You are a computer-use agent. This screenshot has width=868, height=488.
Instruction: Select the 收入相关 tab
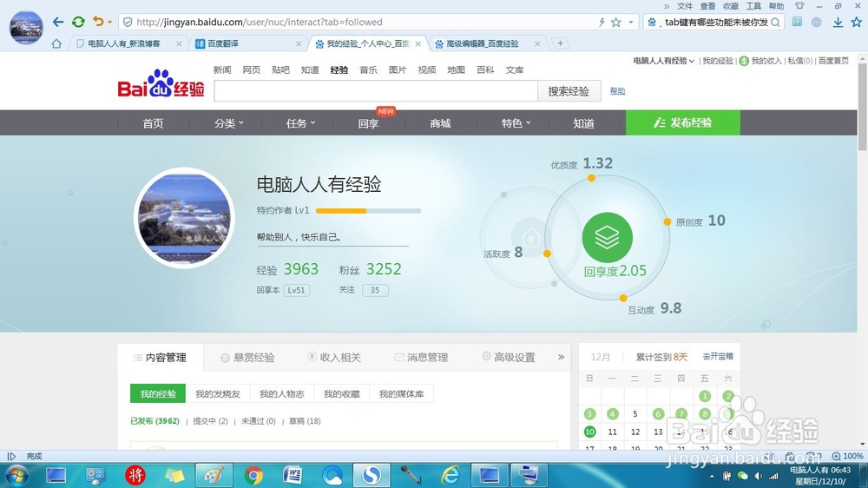tap(334, 357)
